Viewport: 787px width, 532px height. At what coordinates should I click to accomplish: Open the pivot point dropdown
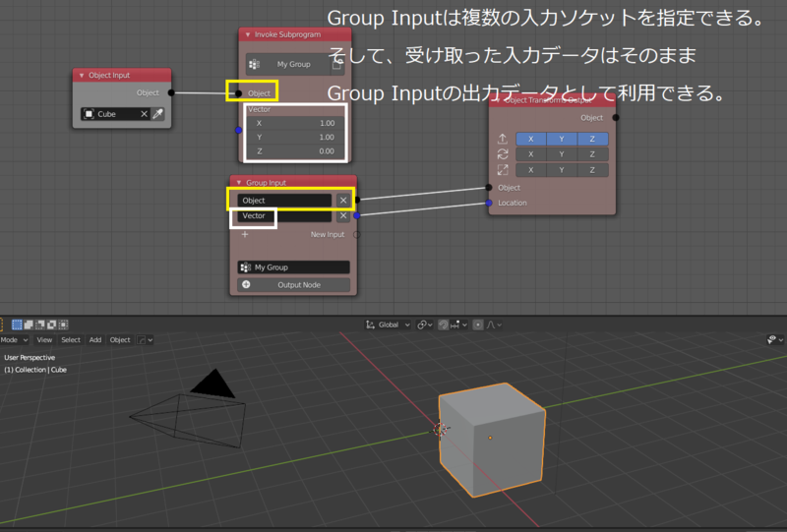pos(425,325)
